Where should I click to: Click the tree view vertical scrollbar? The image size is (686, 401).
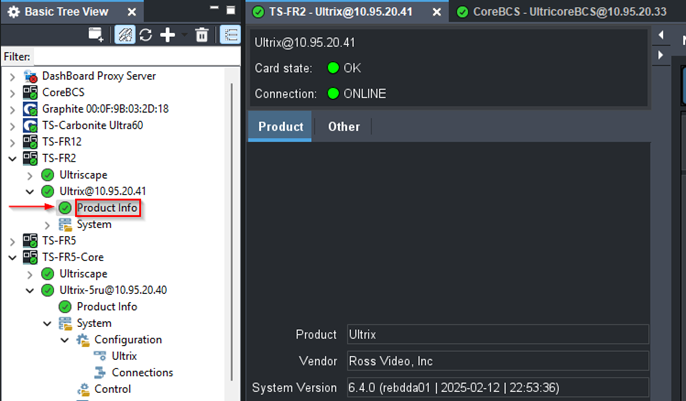(232, 232)
